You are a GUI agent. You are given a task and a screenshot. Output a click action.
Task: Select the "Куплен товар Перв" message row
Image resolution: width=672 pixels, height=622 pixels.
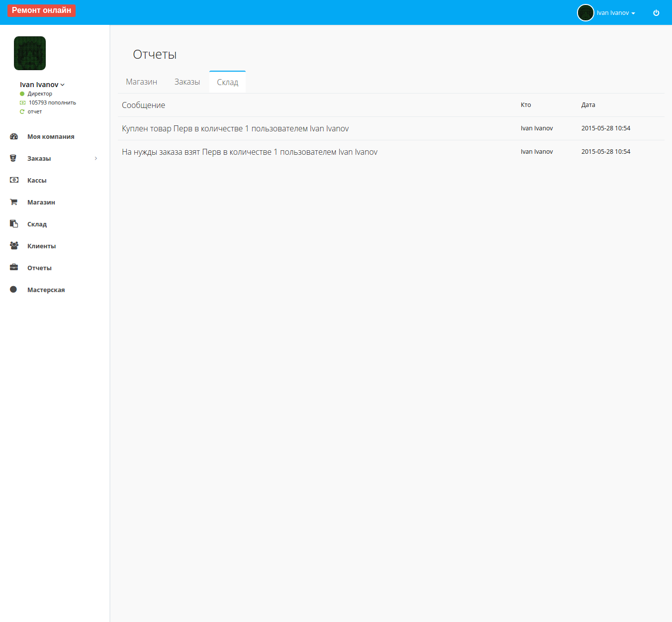235,128
